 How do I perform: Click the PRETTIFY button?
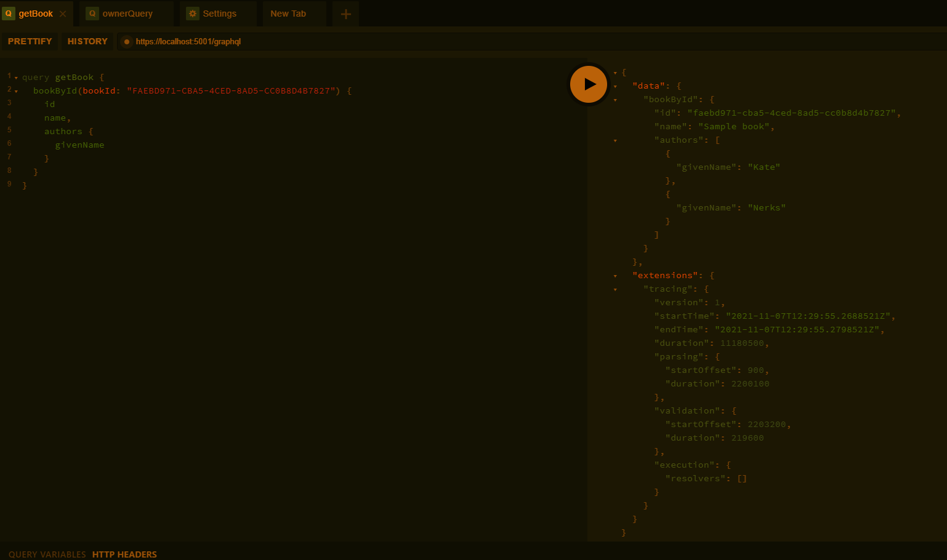[x=30, y=41]
